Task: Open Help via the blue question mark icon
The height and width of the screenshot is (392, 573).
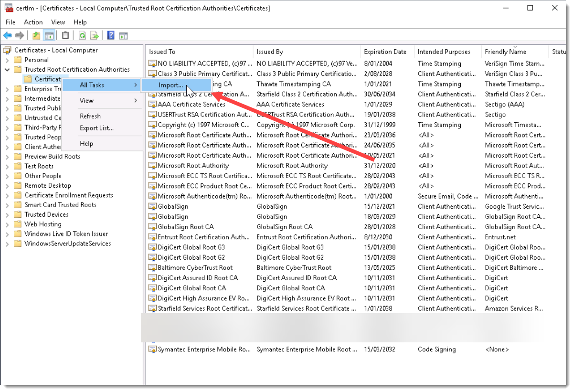Action: [111, 35]
